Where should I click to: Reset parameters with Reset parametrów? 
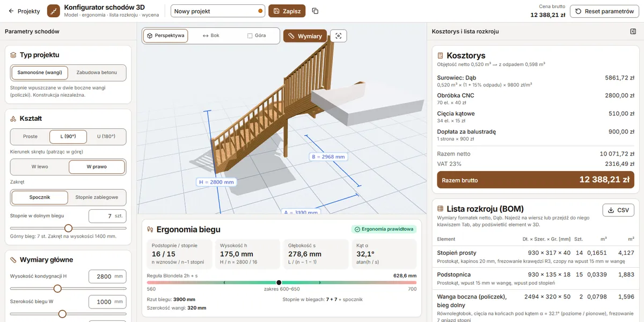click(604, 11)
